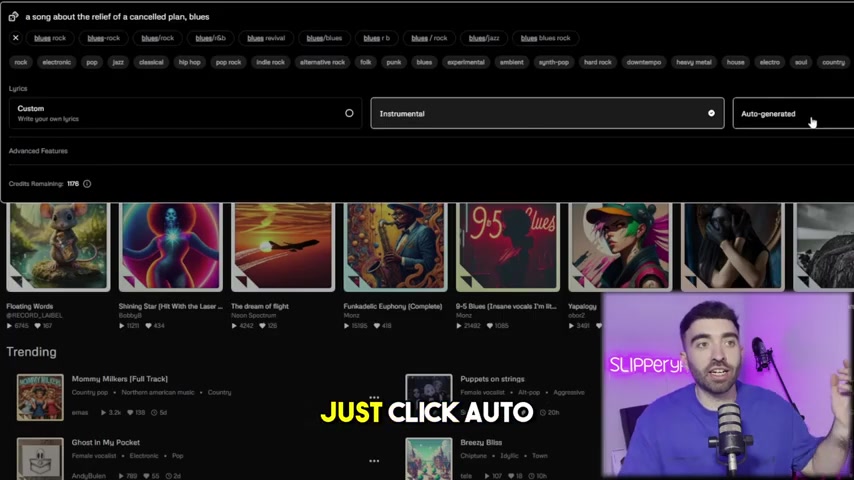The image size is (854, 480).
Task: Click the prompt icon left of song description
Action: click(x=14, y=17)
